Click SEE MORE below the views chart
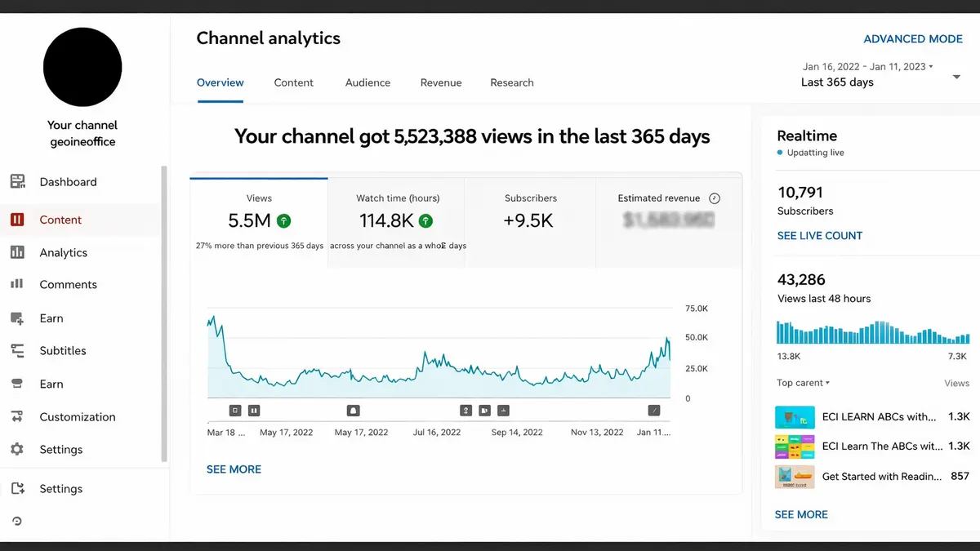 pos(234,469)
